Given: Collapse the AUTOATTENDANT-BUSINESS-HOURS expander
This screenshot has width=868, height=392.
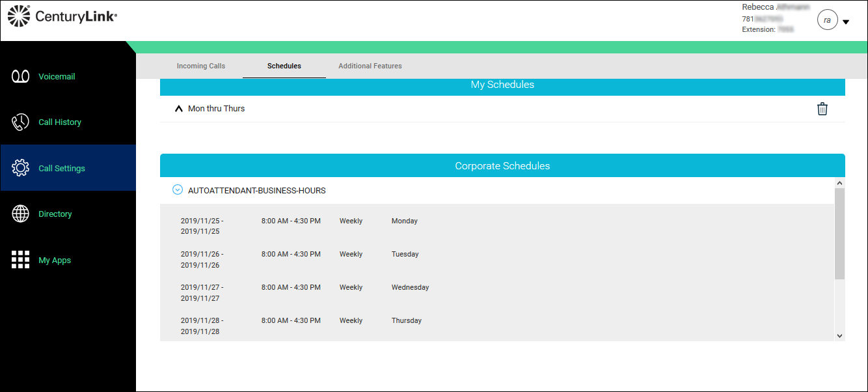Looking at the screenshot, I should [x=178, y=190].
